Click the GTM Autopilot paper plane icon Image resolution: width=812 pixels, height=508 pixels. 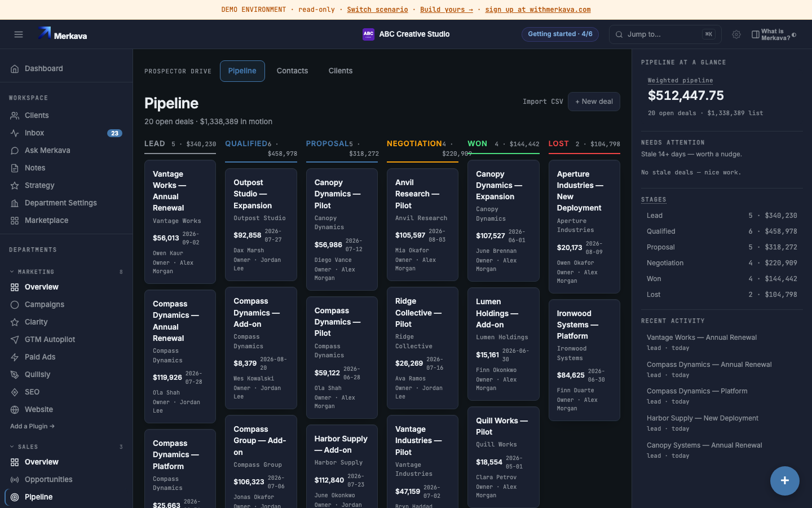click(x=15, y=340)
